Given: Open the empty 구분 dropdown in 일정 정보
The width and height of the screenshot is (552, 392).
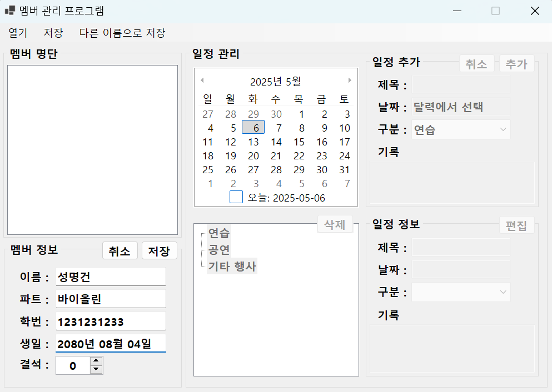Looking at the screenshot, I should click(x=461, y=292).
